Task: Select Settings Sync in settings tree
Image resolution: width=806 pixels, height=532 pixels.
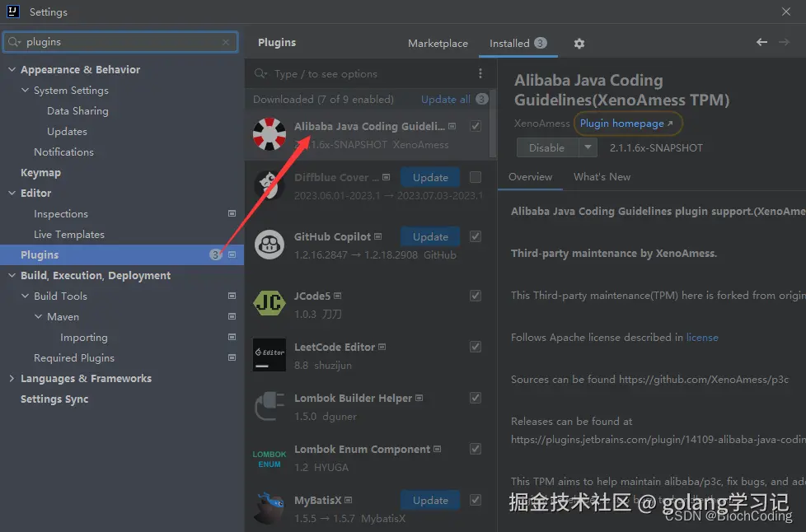Action: tap(54, 399)
